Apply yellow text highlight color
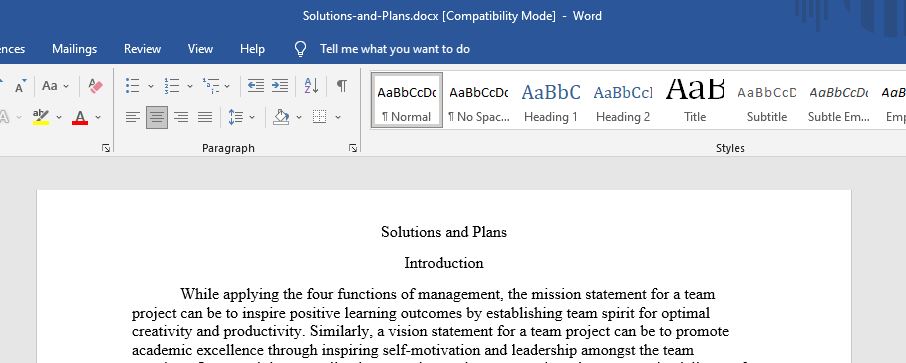The width and height of the screenshot is (906, 363). [x=41, y=117]
